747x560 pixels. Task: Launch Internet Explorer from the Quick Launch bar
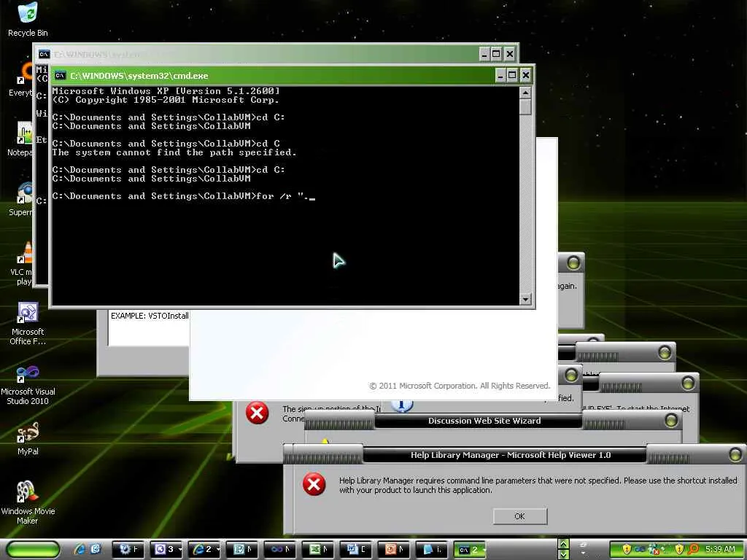tap(80, 550)
